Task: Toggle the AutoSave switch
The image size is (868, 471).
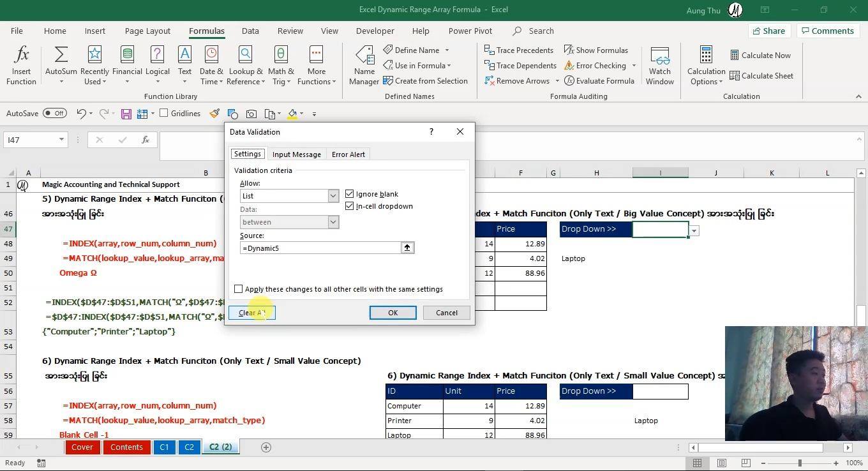Action: 55,114
